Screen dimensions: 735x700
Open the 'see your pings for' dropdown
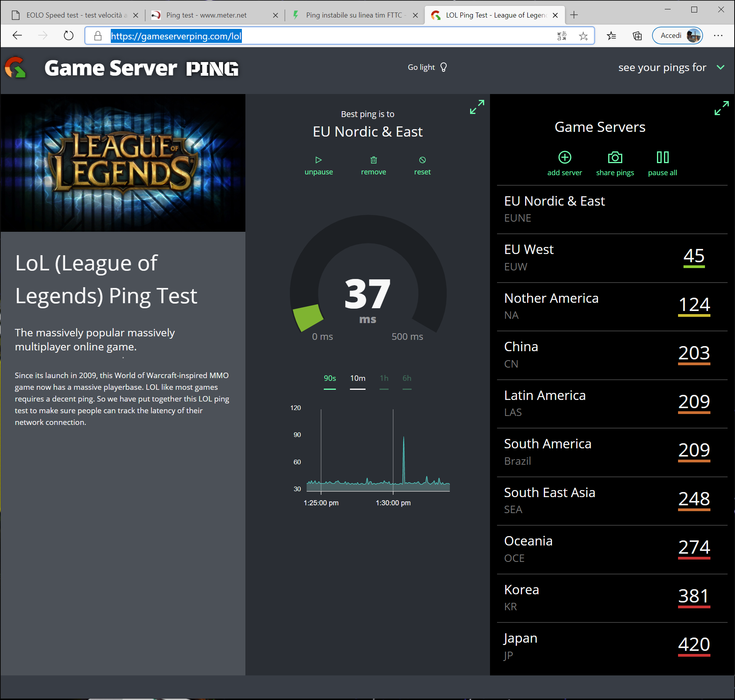(x=671, y=67)
